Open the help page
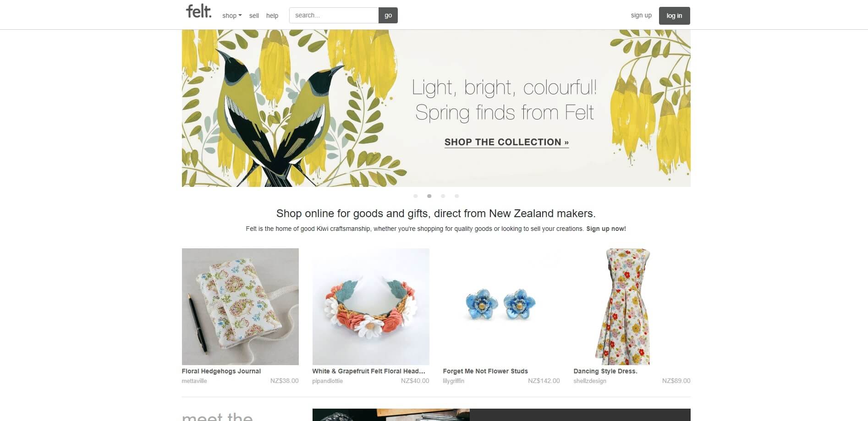This screenshot has width=868, height=421. pyautogui.click(x=272, y=16)
